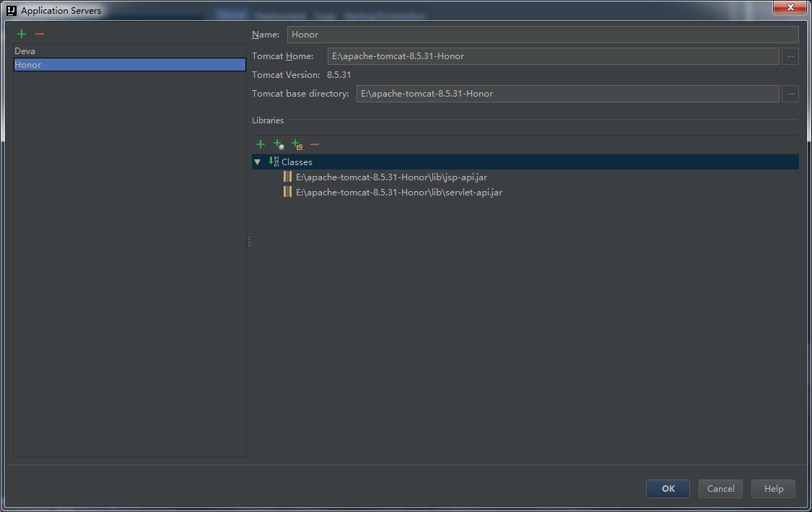Add library files using the third add icon
Screen dimensions: 812x512
coord(297,144)
